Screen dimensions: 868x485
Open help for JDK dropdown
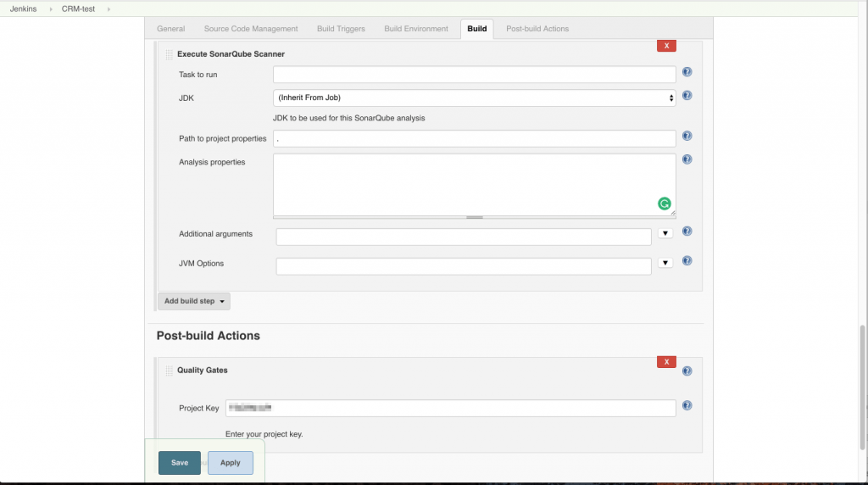tap(687, 96)
